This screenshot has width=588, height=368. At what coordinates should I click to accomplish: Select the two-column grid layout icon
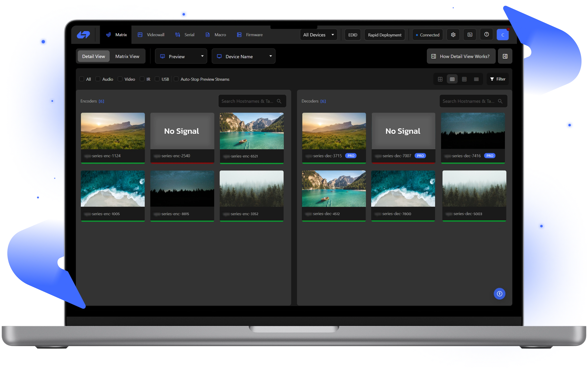[440, 79]
